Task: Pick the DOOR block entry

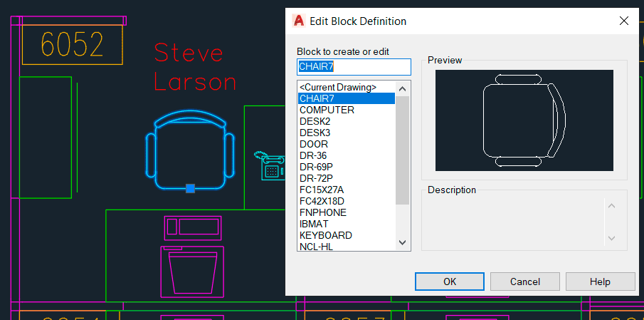Action: pos(314,144)
